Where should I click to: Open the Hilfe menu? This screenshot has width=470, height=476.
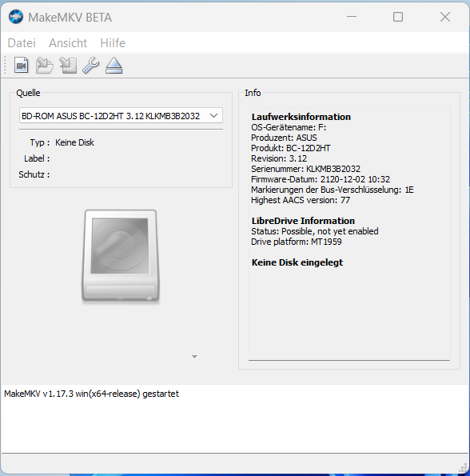coord(113,43)
